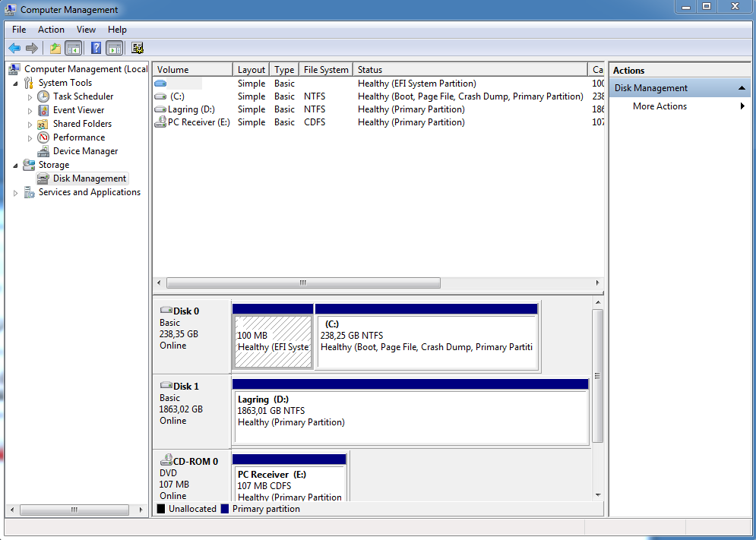
Task: Toggle Show/Hide Console Tree toolbar icon
Action: click(73, 48)
